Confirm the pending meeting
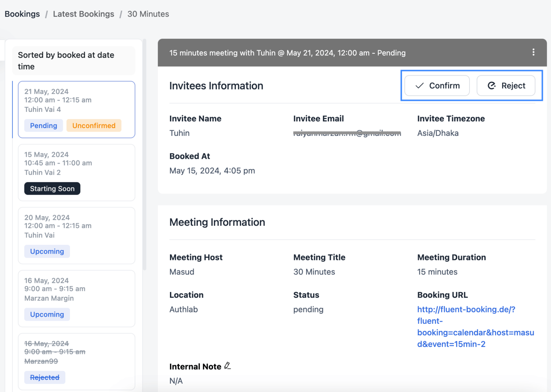Image resolution: width=551 pixels, height=392 pixels. point(437,86)
